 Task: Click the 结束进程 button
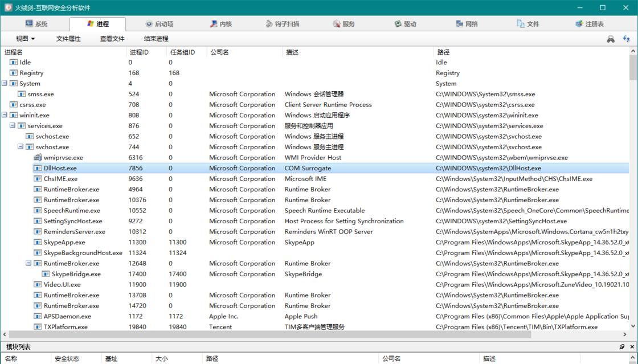point(156,39)
